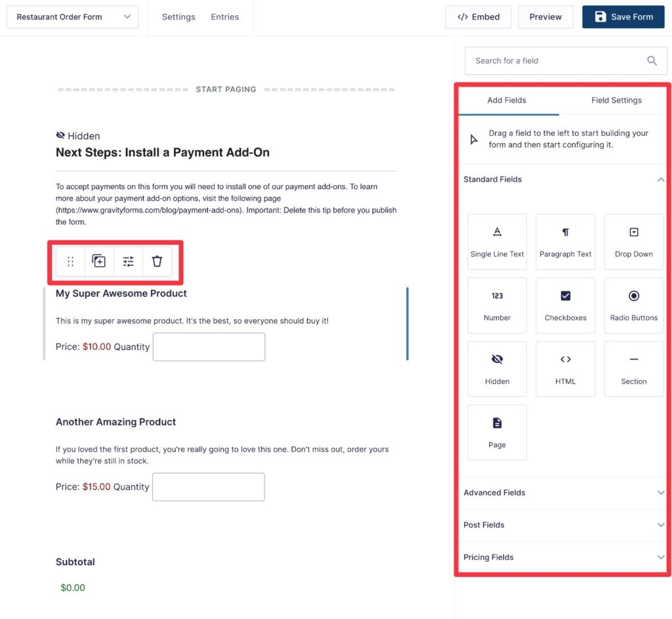Delete the HTML field using trash icon

tap(157, 261)
